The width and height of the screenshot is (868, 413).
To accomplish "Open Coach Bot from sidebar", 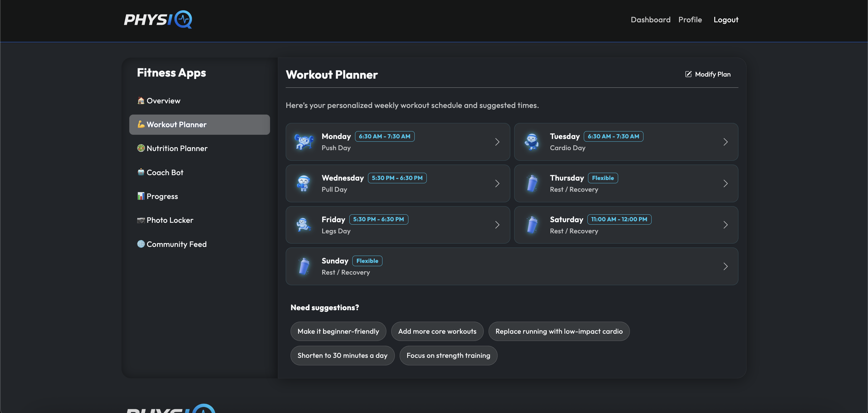I will 165,172.
